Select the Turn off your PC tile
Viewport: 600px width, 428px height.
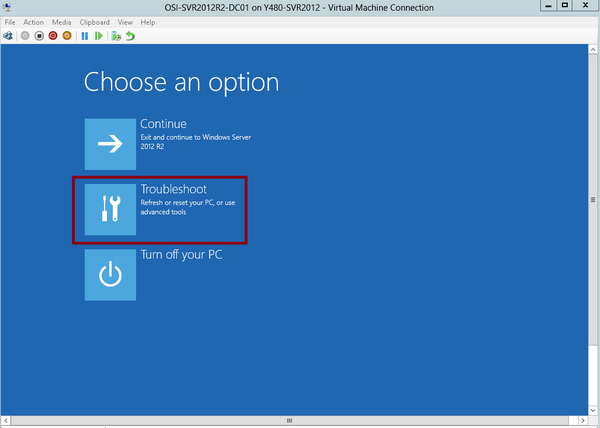[110, 274]
